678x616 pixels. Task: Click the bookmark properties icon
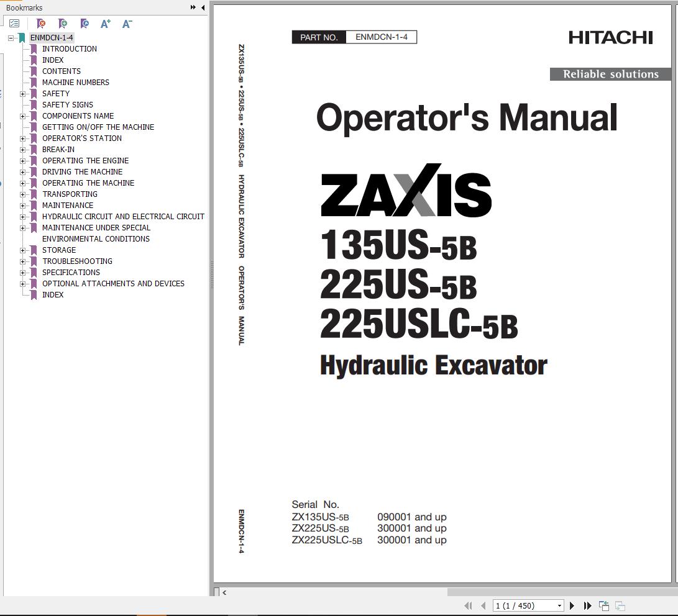[85, 24]
